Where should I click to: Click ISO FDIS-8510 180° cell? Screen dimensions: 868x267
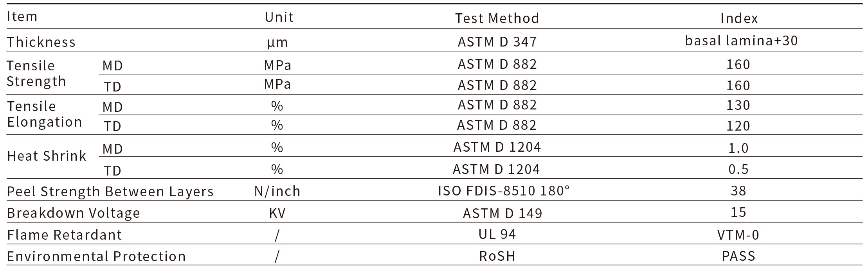point(504,190)
